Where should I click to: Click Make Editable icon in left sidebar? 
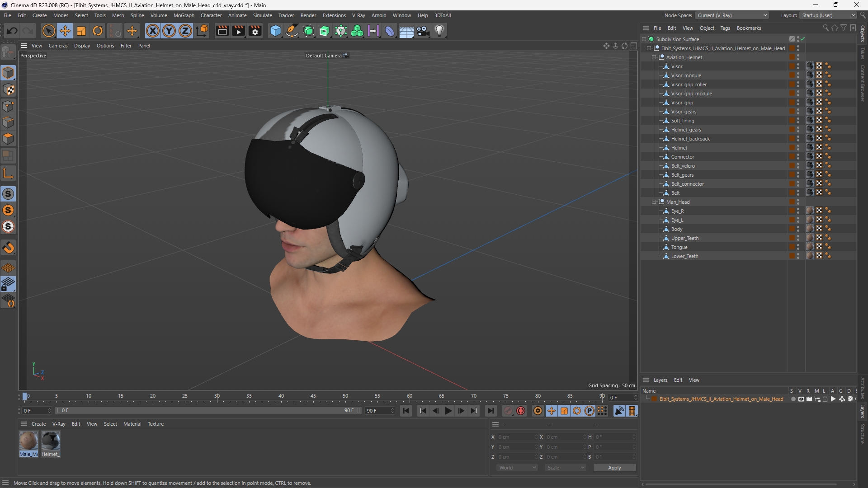[8, 53]
